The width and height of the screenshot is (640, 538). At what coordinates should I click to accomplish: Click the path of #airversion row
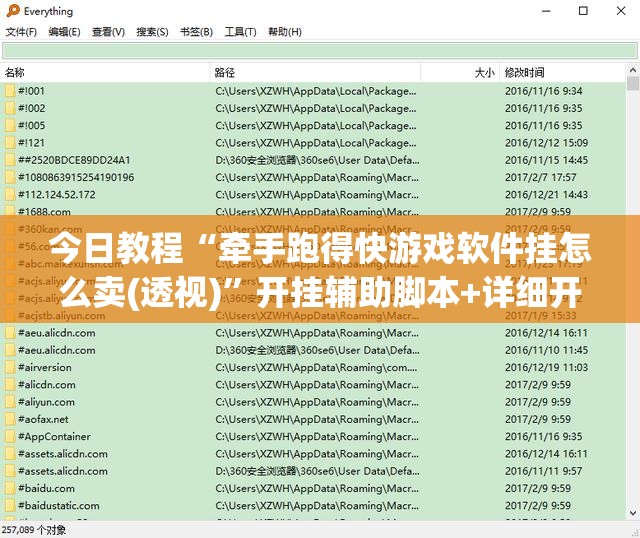(x=316, y=367)
